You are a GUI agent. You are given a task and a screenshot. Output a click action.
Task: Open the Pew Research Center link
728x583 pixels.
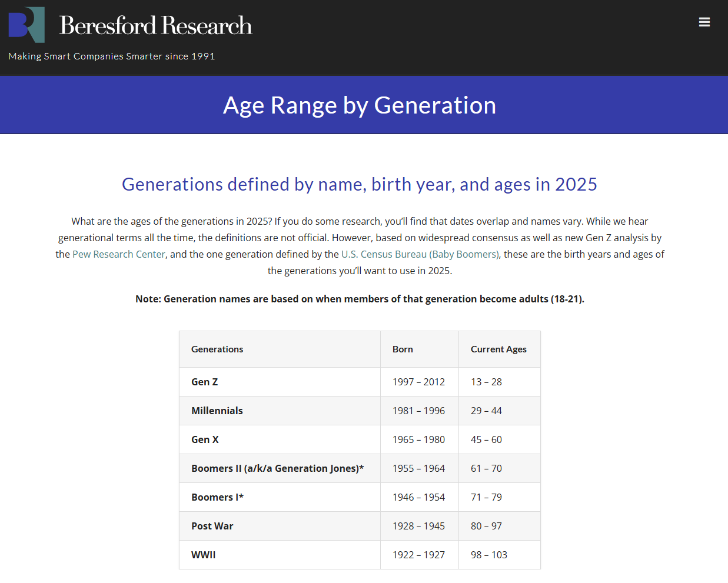coord(119,254)
